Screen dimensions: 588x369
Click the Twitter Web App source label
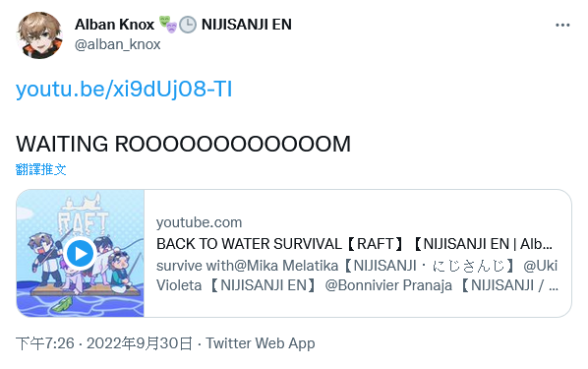tap(261, 343)
